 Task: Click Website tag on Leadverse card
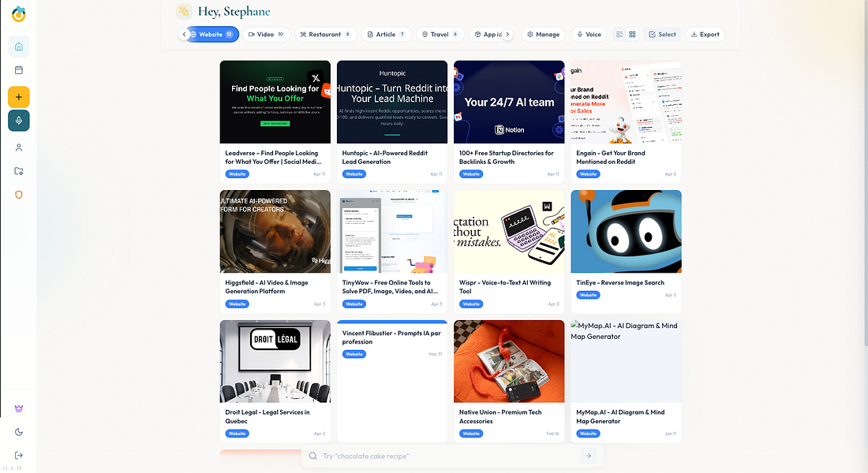coord(237,174)
